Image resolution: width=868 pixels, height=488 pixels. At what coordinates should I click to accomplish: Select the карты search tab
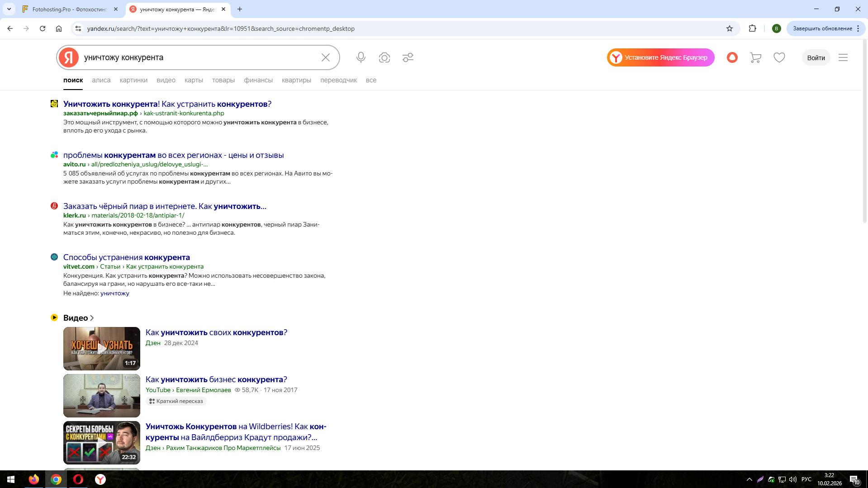194,80
